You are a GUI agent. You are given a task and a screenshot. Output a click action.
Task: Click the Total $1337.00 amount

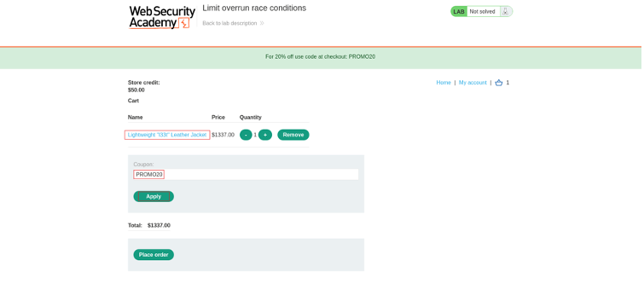159,225
